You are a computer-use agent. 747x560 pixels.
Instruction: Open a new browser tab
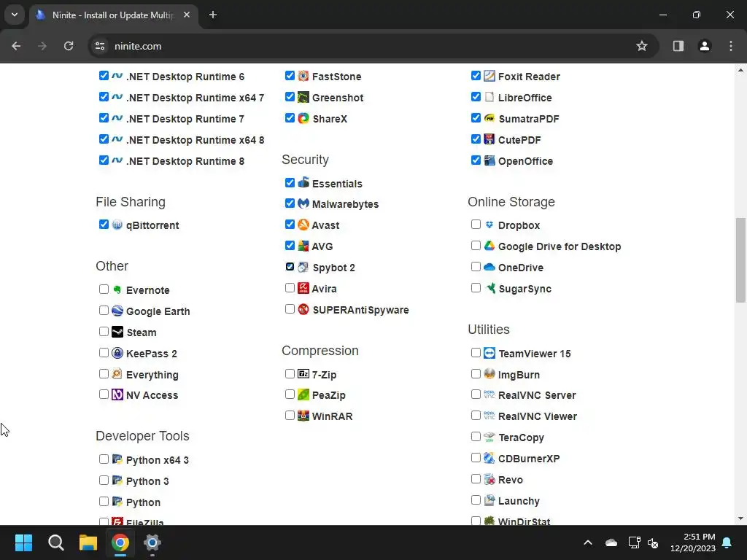(x=213, y=15)
